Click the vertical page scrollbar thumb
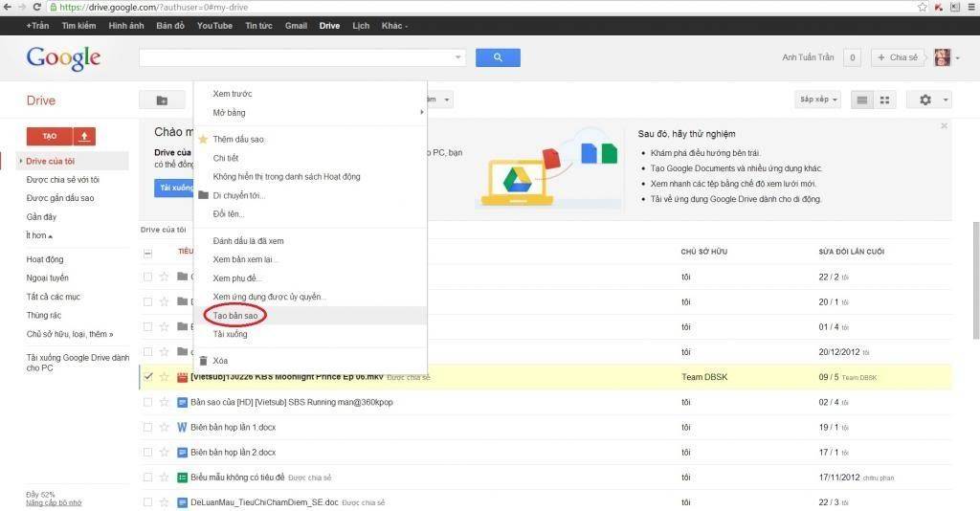This screenshot has width=980, height=511. point(975,279)
